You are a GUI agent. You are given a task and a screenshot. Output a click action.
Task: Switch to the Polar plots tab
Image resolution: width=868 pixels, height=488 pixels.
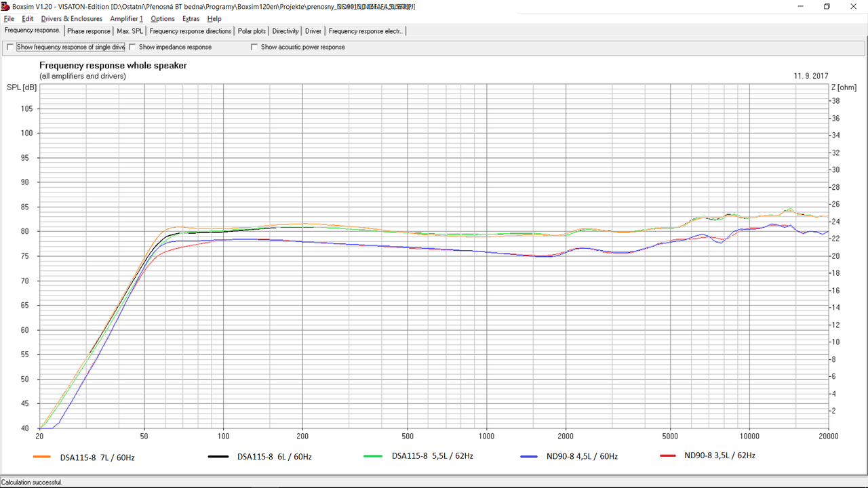[252, 31]
